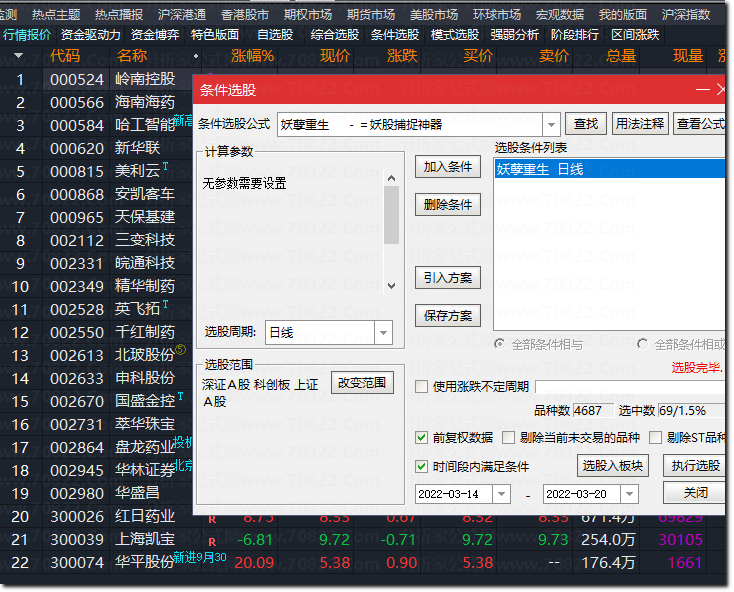
Task: Open 用法注释 usage notes
Action: [639, 124]
